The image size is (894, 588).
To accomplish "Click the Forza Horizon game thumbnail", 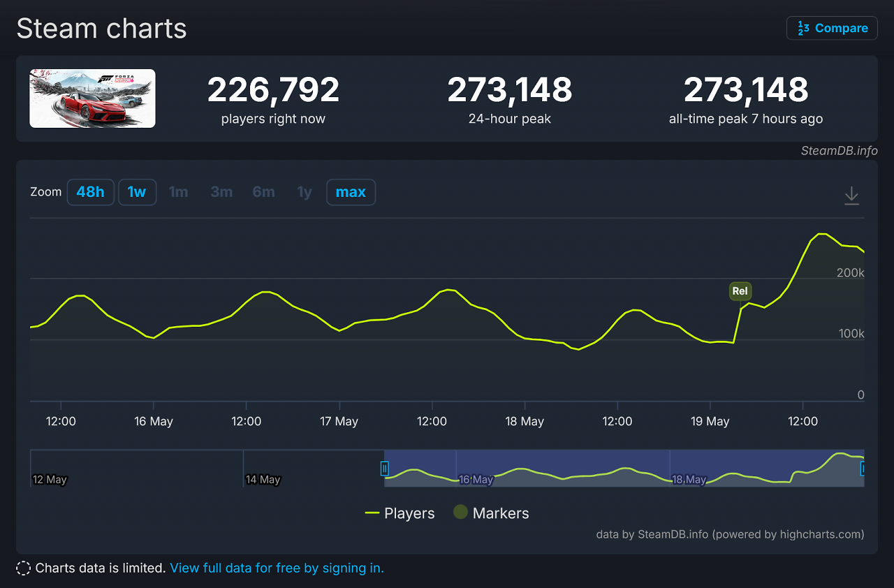I will point(92,98).
